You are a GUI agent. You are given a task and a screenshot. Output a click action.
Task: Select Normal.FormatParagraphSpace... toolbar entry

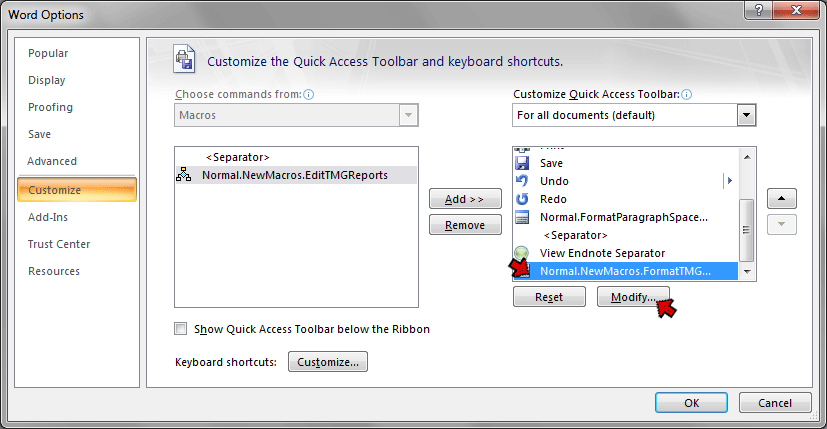click(626, 217)
